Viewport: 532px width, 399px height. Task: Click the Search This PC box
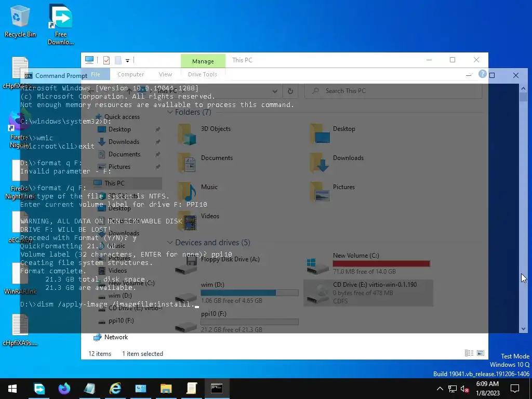click(393, 91)
